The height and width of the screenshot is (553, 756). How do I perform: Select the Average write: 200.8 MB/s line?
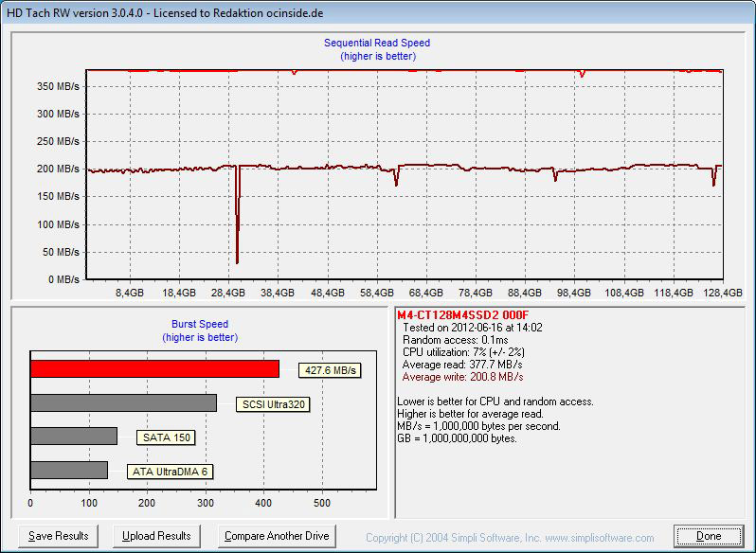[463, 377]
